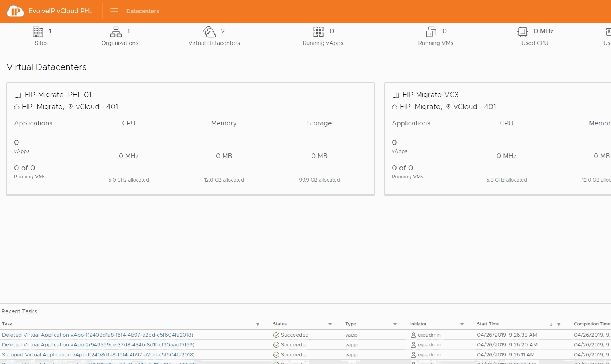Open the hamburger navigation menu
The height and width of the screenshot is (364, 611).
(114, 11)
